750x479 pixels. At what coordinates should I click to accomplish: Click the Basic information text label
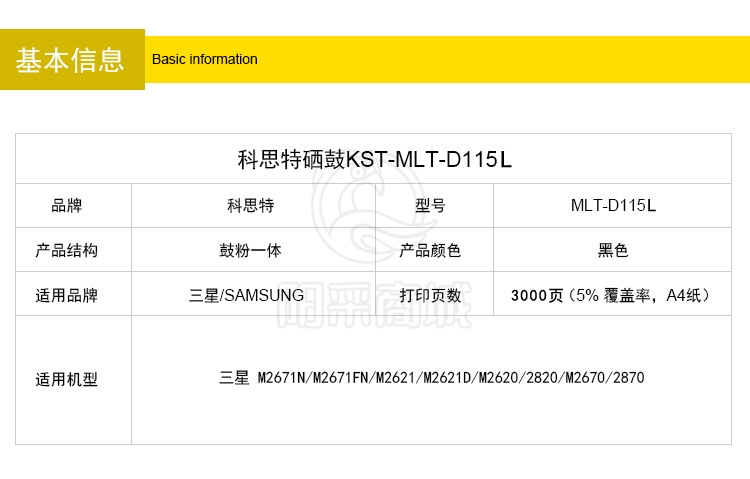[x=205, y=59]
